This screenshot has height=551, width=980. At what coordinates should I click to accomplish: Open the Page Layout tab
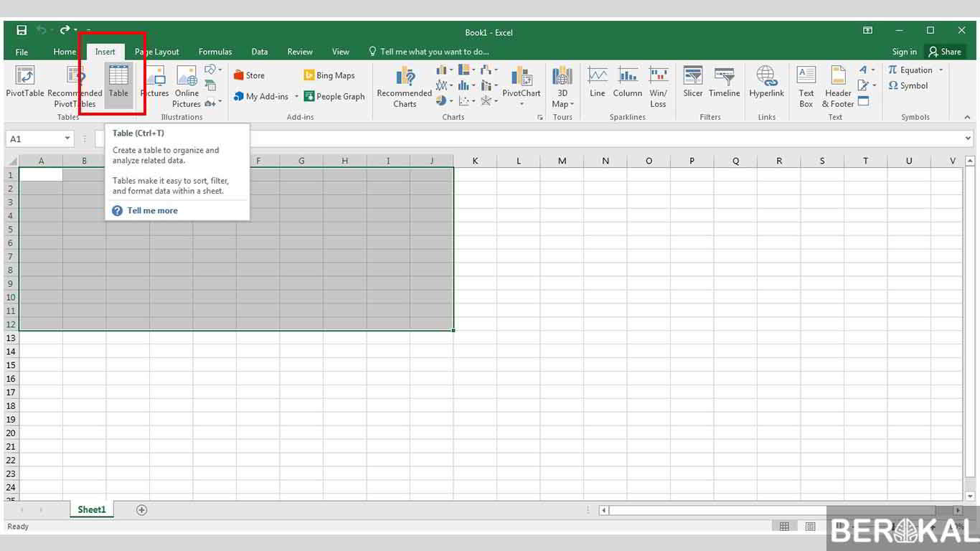click(157, 52)
